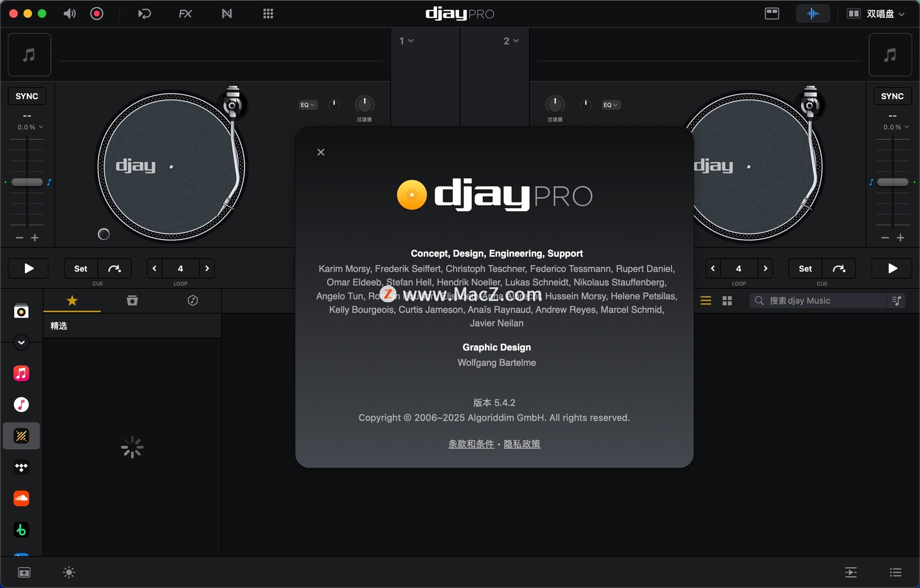Screen dimensions: 920x588
Task: Decrease right deck tempo with minus
Action: click(x=885, y=237)
